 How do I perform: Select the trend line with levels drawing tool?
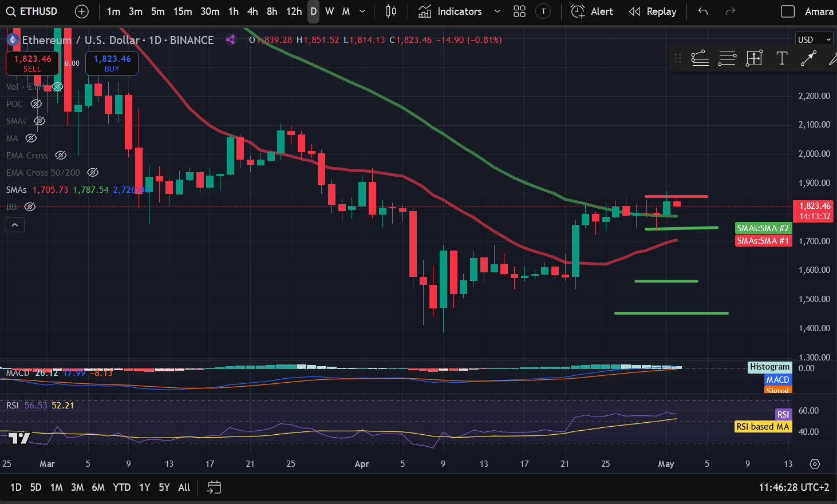[700, 58]
